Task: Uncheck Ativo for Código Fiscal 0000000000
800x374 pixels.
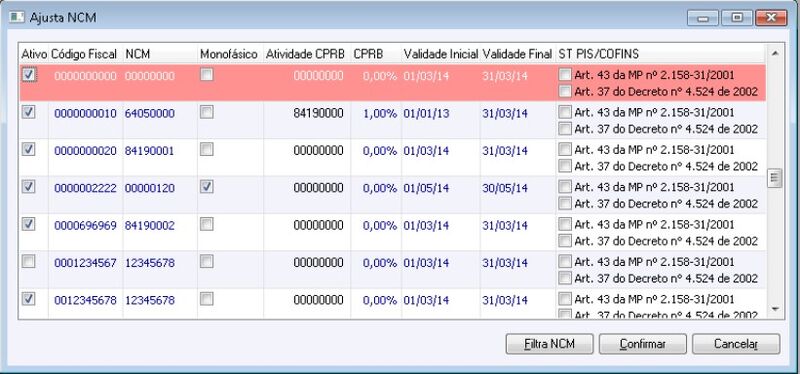Action: 29,76
